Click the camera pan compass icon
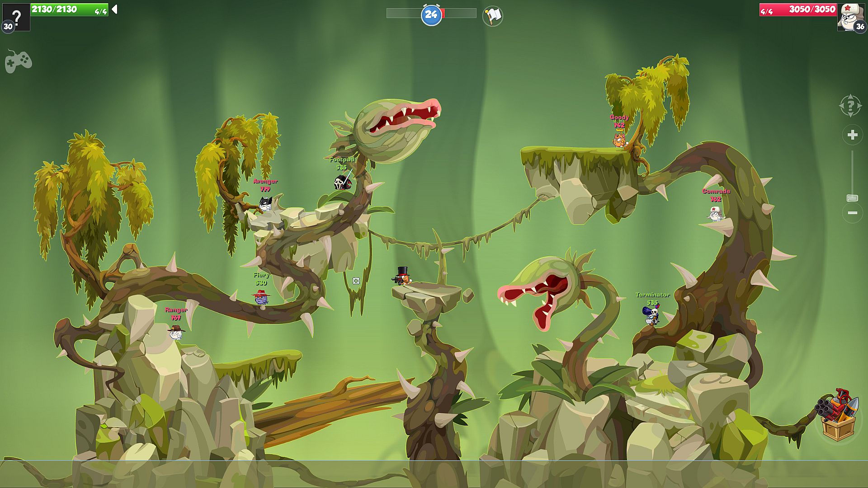The height and width of the screenshot is (488, 868). pyautogui.click(x=850, y=106)
